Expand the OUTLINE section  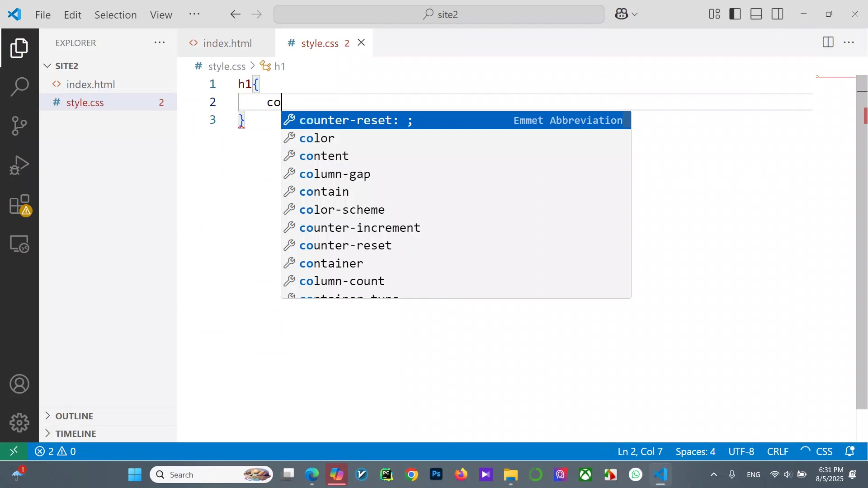[x=74, y=416]
